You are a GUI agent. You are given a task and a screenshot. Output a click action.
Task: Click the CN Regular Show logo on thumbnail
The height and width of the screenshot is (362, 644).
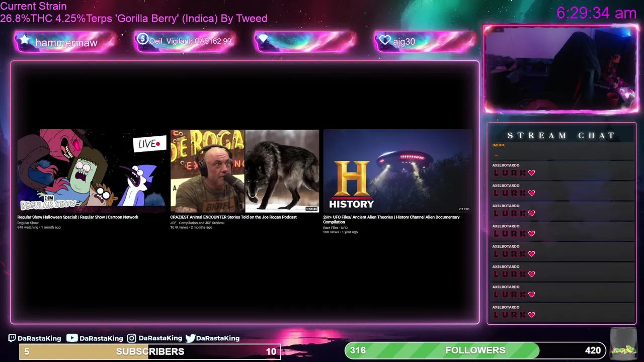coord(49,202)
